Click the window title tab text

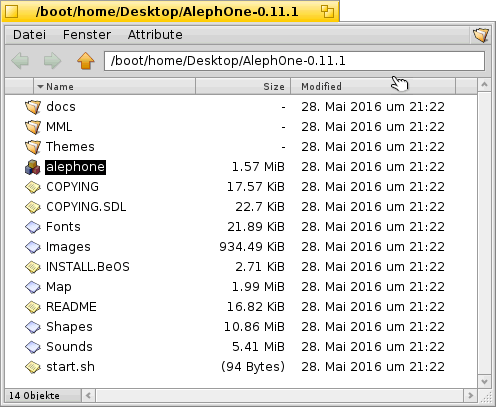point(167,12)
